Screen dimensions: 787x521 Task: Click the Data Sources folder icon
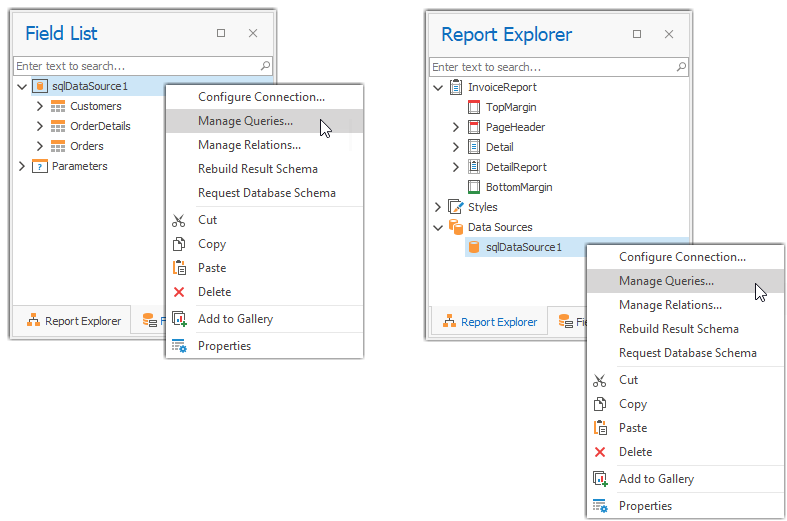[456, 227]
